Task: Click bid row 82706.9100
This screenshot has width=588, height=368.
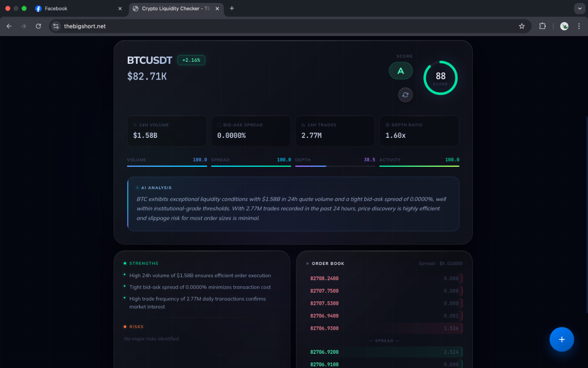Action: [384, 365]
